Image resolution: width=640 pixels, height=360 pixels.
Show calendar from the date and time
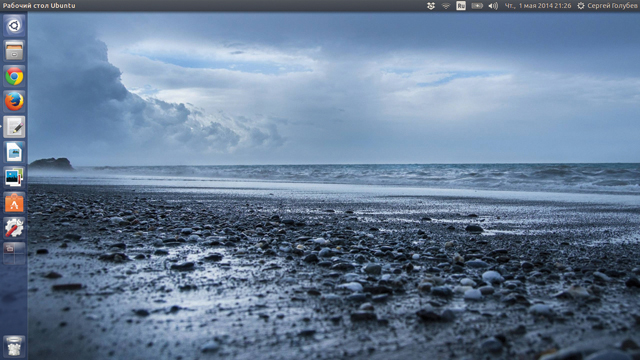click(x=538, y=6)
